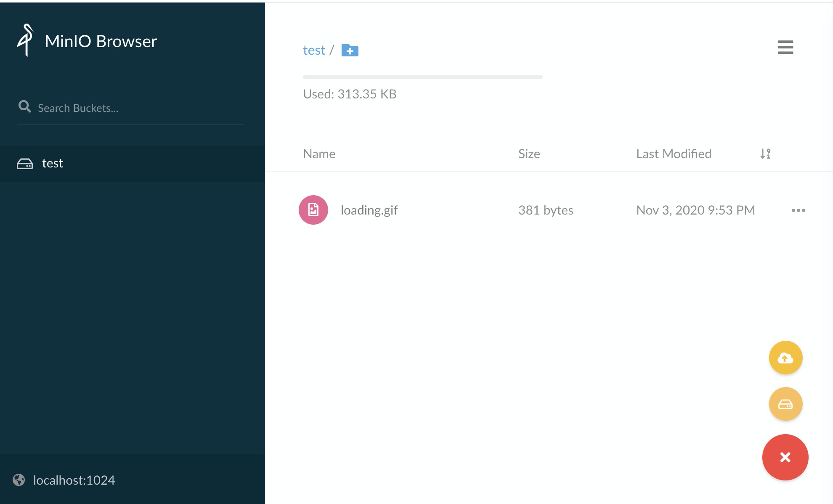Viewport: 833px width, 504px height.
Task: Click the drive icon beside test bucket
Action: [x=25, y=164]
